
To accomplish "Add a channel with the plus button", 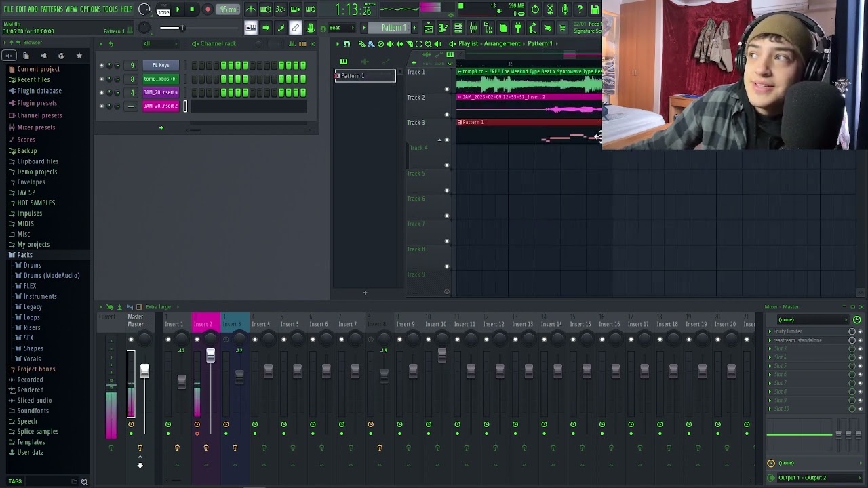I will tap(161, 128).
